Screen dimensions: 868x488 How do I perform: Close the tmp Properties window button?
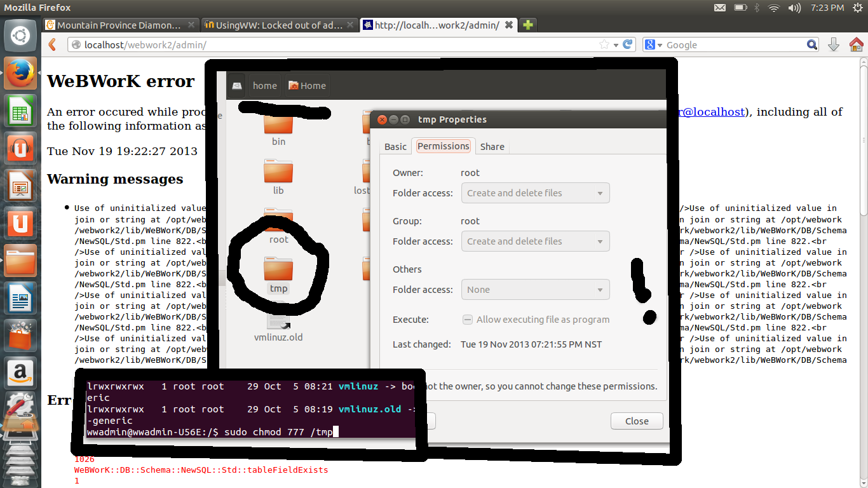click(x=383, y=119)
